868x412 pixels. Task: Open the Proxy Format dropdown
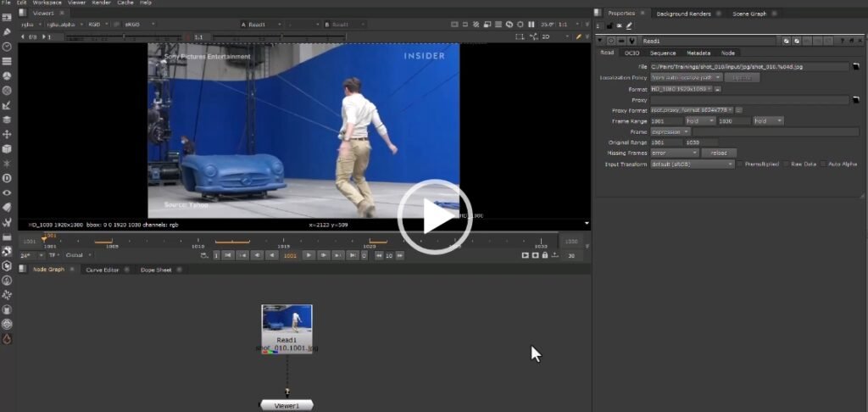pos(692,110)
